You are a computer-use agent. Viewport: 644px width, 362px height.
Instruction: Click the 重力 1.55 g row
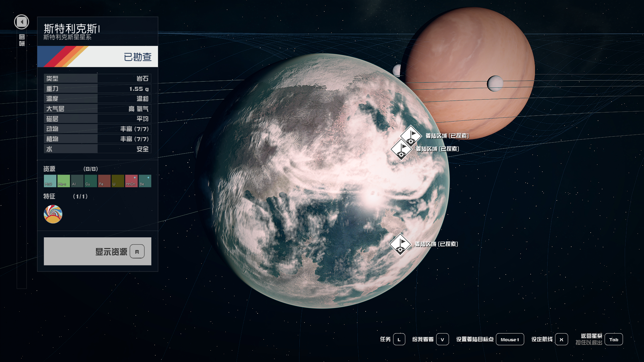coord(98,88)
